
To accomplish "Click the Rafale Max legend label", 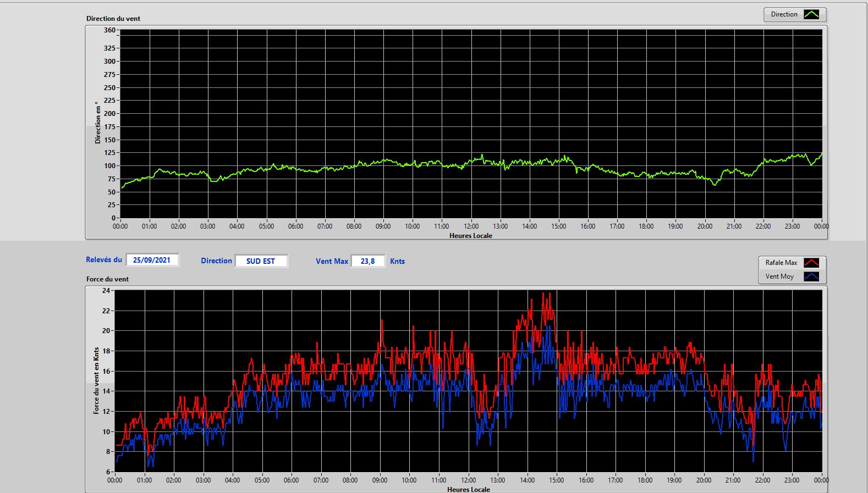I will point(781,263).
